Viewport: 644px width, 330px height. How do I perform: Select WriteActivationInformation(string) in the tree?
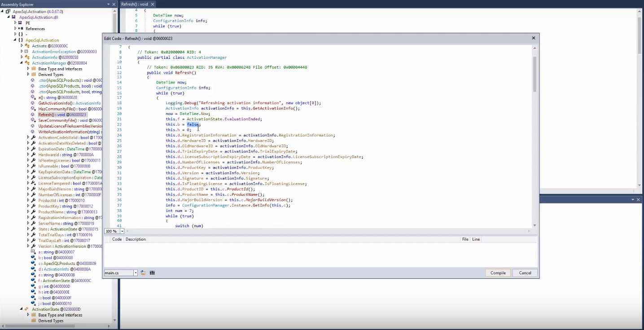(70, 132)
